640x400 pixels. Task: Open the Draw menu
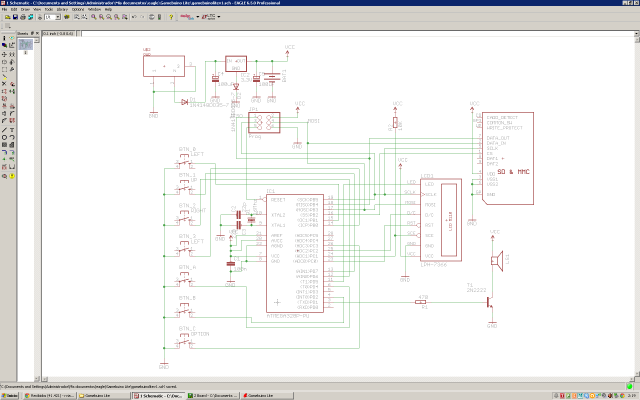(25, 9)
